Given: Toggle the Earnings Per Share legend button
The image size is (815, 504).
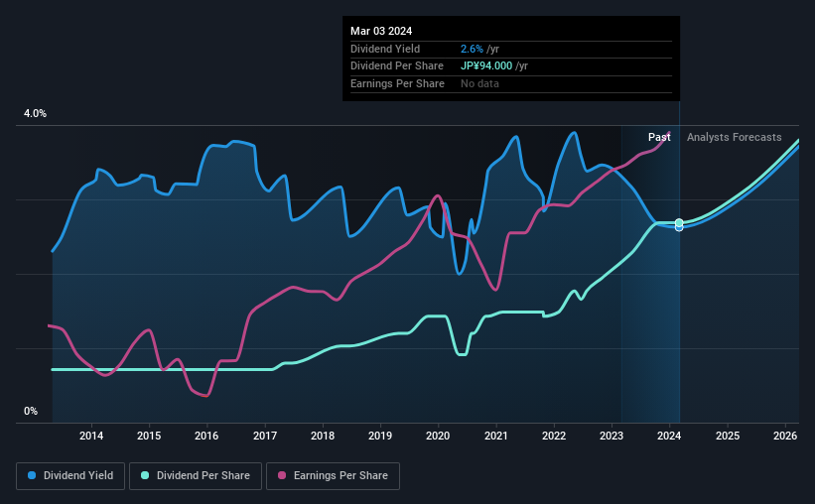Looking at the screenshot, I should 333,476.
